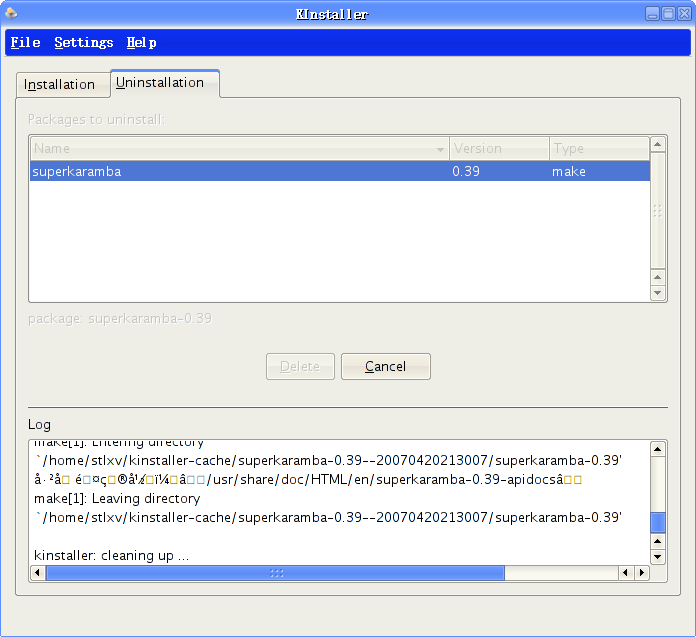Click log vertical scrollbar top up arrow
Image resolution: width=696 pixels, height=637 pixels.
coord(657,449)
